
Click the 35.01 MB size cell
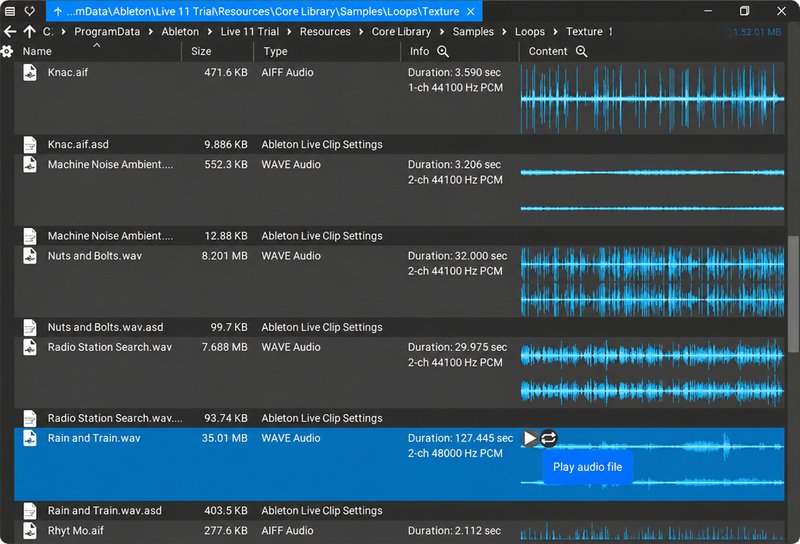224,438
